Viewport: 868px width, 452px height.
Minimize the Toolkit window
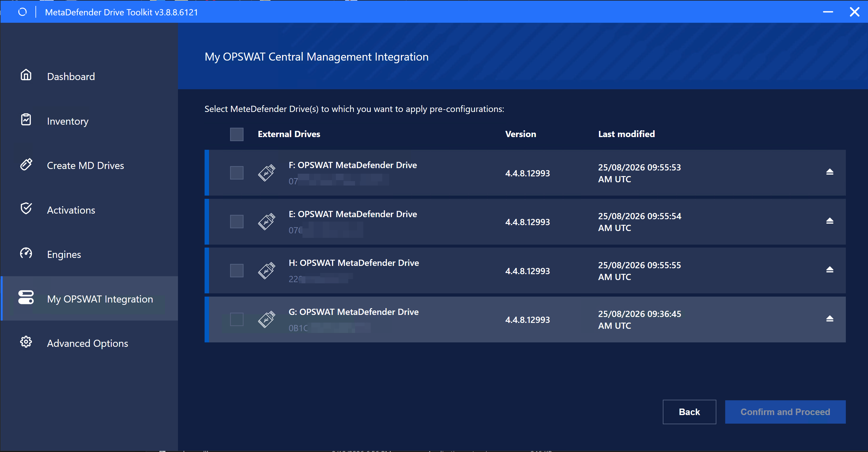(828, 12)
